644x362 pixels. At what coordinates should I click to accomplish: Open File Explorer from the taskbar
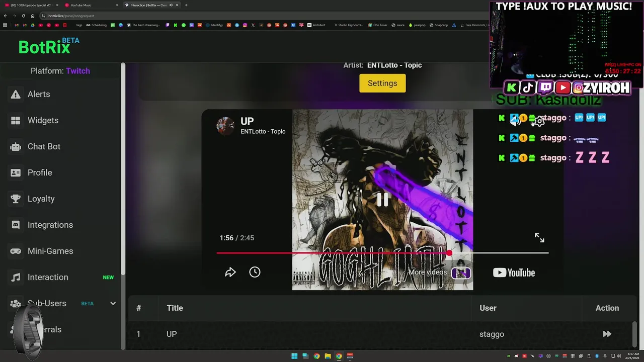(328, 356)
